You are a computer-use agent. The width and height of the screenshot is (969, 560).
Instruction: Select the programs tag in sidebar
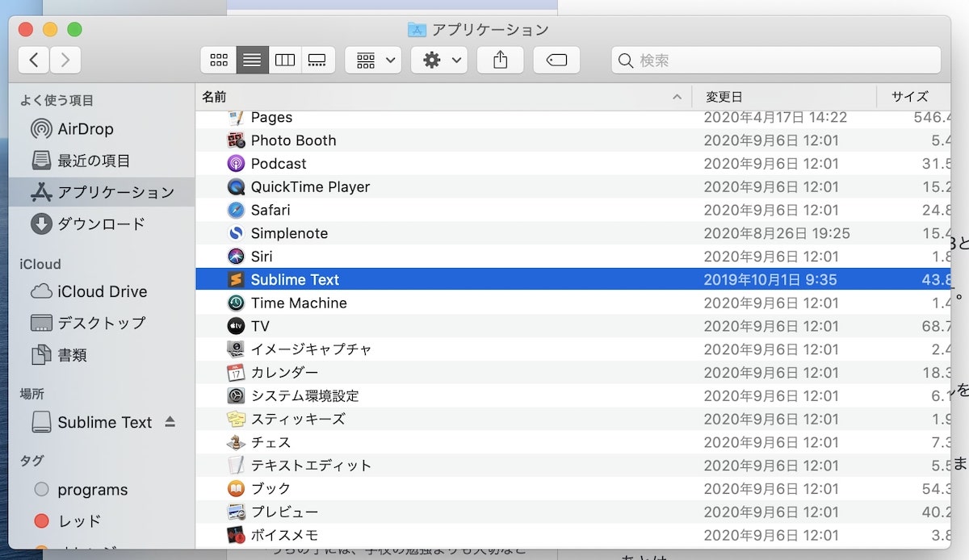click(81, 490)
